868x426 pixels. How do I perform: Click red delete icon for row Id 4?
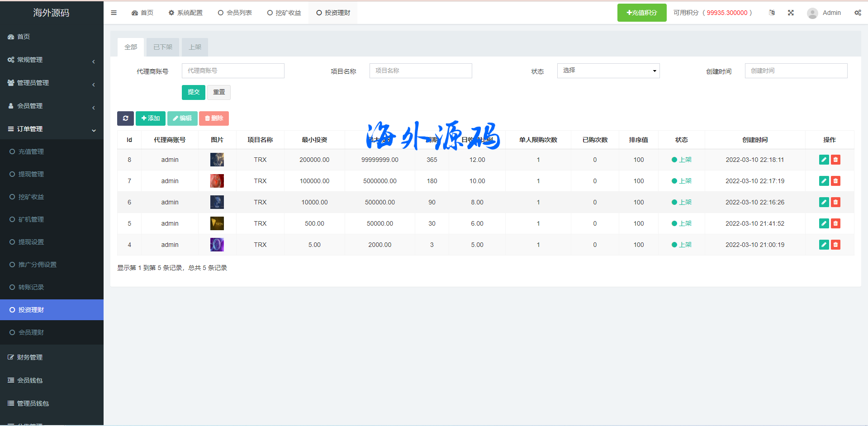point(835,245)
